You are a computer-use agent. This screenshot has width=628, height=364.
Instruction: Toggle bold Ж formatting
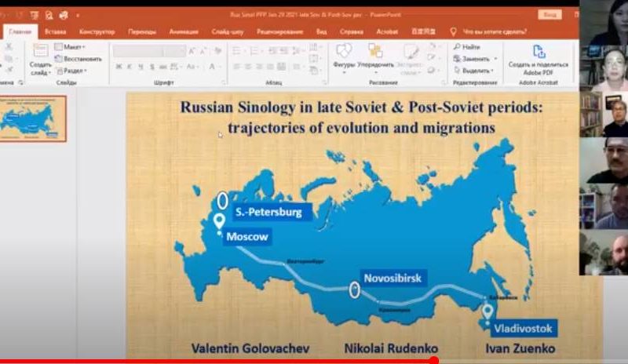click(x=119, y=67)
